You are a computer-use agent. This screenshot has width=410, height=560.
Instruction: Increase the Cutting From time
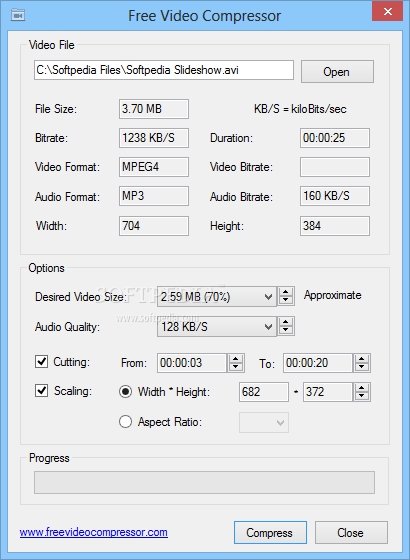coord(236,359)
